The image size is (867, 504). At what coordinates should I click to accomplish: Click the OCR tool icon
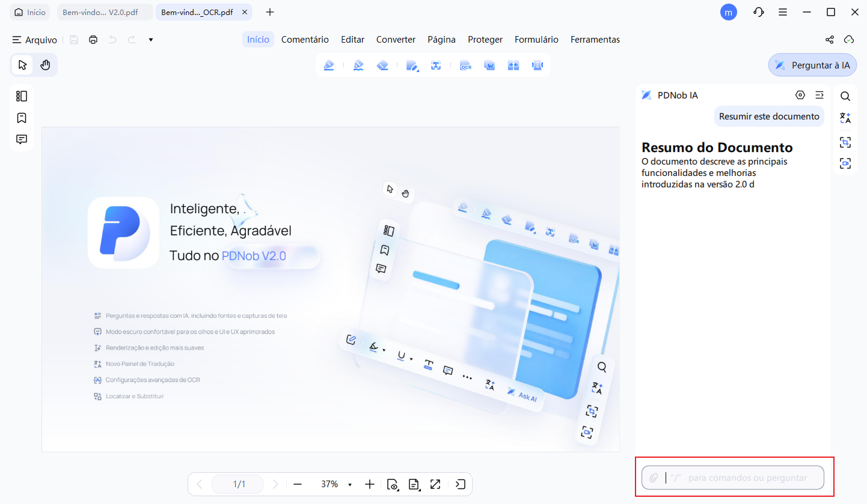pos(465,65)
